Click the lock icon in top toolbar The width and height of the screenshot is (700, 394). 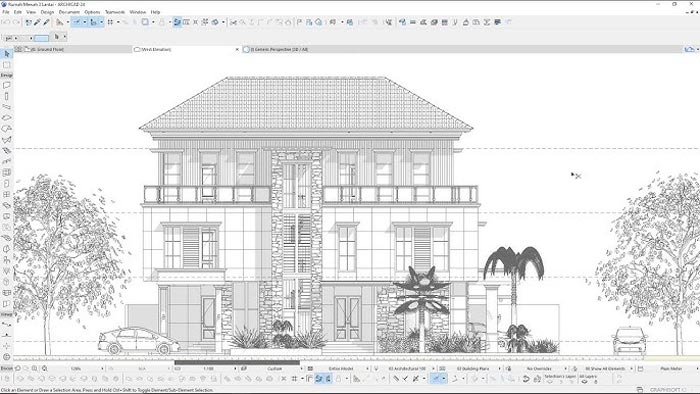(x=162, y=22)
